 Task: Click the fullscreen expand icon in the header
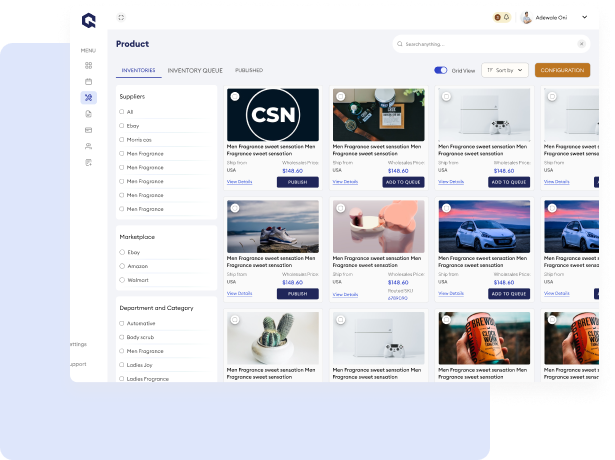coord(121,17)
